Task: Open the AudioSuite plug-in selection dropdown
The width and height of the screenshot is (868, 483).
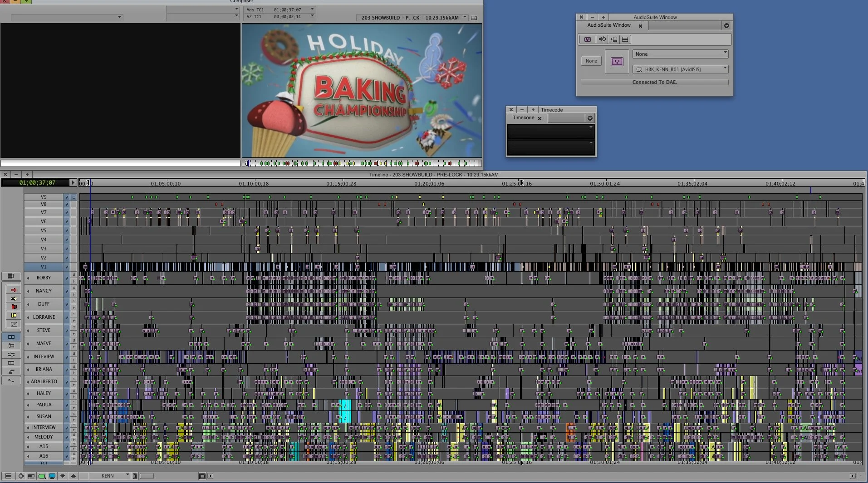Action: point(680,54)
